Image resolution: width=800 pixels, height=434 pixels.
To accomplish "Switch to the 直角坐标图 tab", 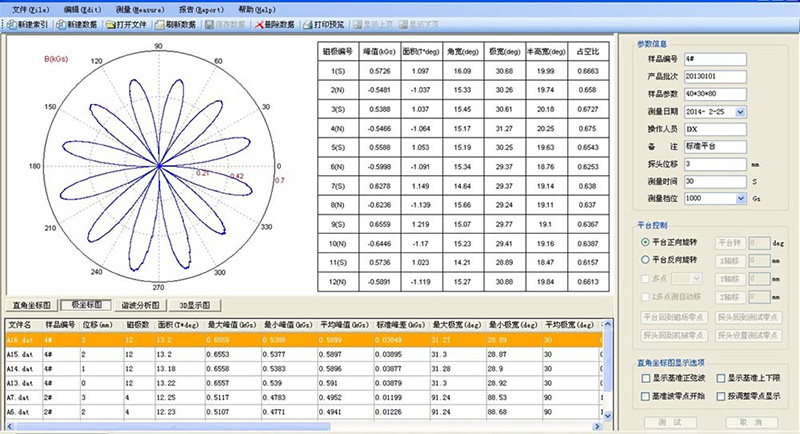I will 32,305.
